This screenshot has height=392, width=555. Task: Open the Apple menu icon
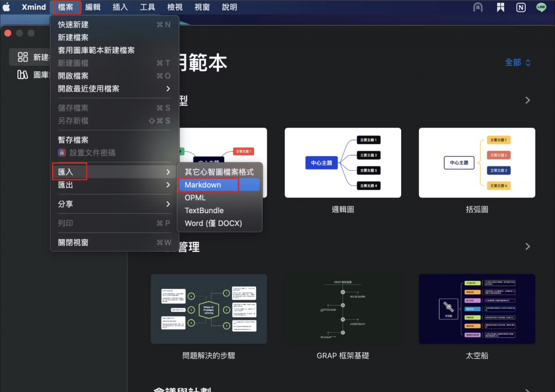[7, 7]
